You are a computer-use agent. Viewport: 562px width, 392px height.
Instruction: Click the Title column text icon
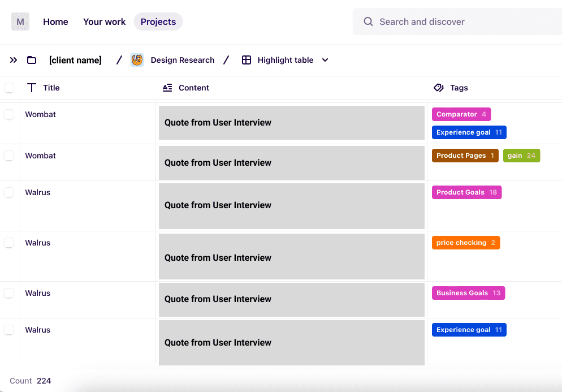32,88
